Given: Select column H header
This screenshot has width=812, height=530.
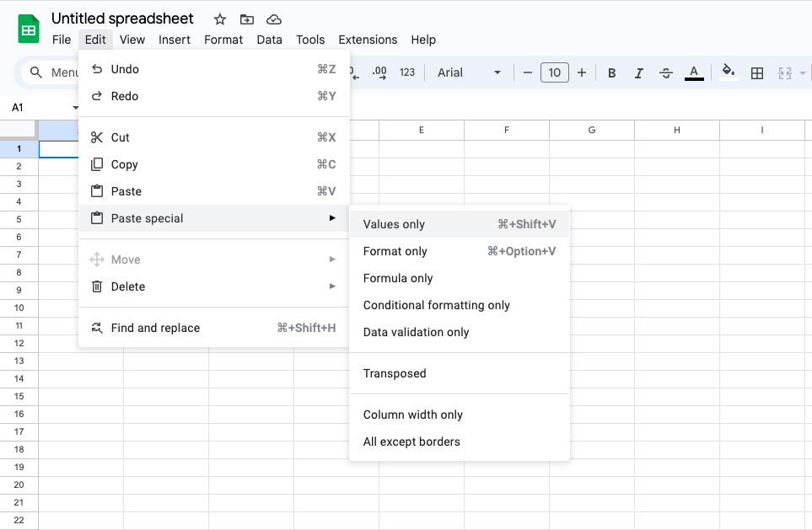Looking at the screenshot, I should coord(677,131).
